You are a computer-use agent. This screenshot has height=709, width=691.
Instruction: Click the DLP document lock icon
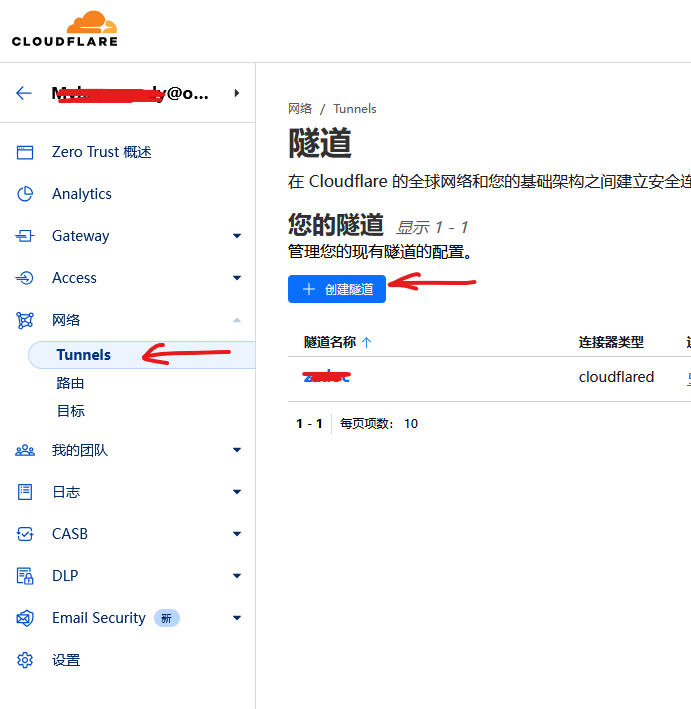pos(25,576)
